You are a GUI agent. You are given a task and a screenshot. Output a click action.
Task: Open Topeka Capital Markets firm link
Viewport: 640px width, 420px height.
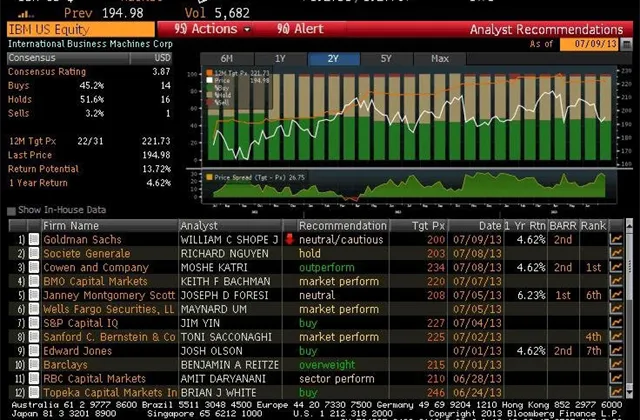(110, 392)
